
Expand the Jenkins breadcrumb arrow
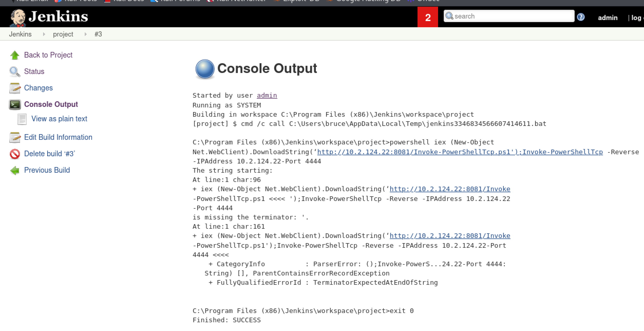(44, 34)
